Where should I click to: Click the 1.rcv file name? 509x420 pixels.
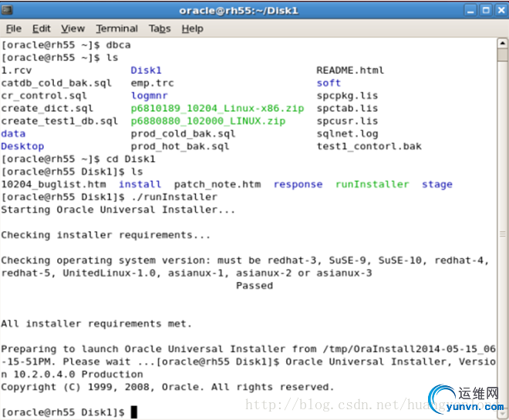(x=16, y=70)
